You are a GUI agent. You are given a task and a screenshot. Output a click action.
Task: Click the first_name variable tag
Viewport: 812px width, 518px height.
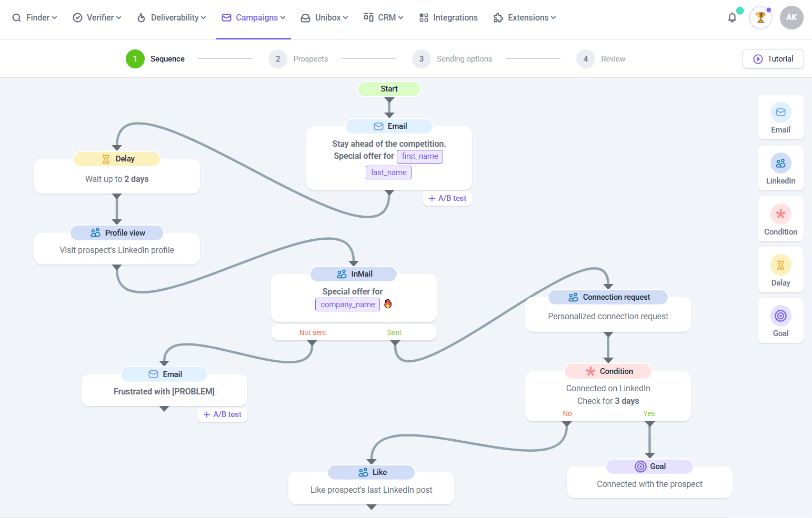[x=419, y=156]
